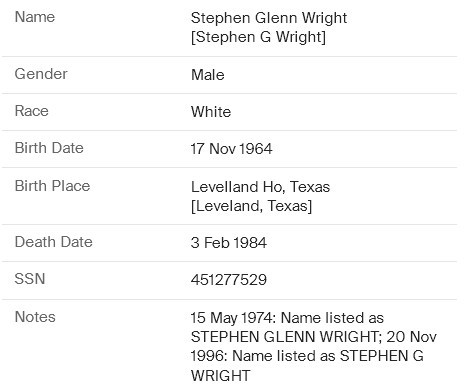Click the final WRIGHT word in notes
Viewport: 457px width, 388px height.
pyautogui.click(x=220, y=376)
